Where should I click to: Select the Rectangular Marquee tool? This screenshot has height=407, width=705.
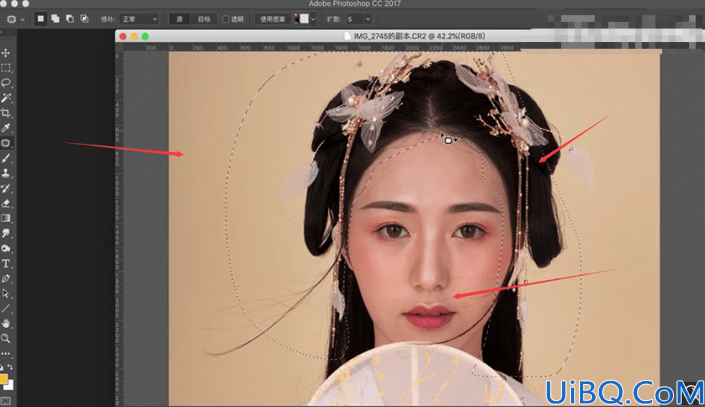[x=6, y=68]
